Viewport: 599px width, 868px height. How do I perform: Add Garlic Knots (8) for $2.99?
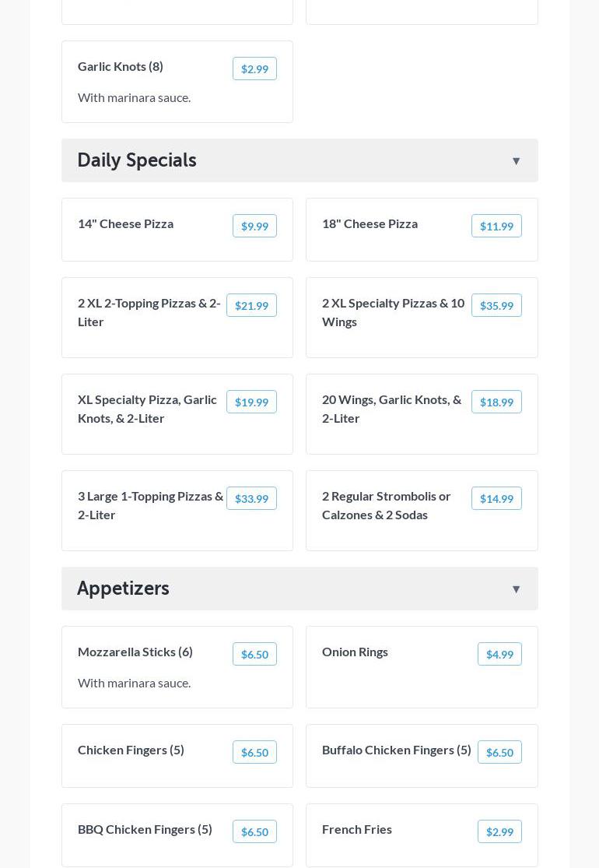click(254, 69)
